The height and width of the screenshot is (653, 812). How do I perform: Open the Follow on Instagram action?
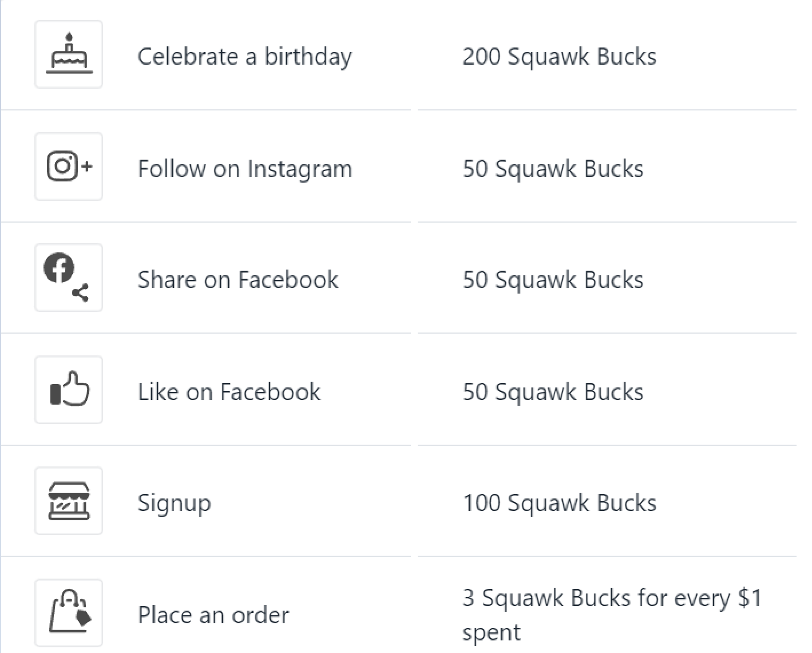[x=245, y=169]
